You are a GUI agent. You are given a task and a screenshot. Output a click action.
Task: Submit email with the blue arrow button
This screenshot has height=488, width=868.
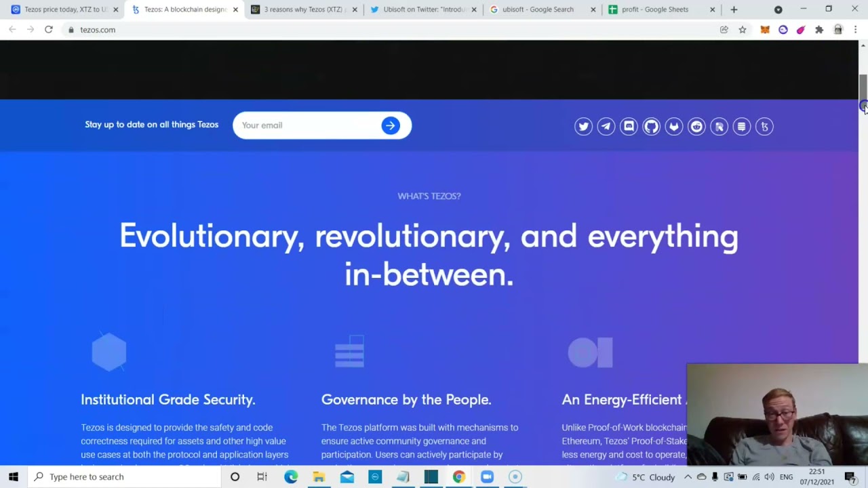[391, 125]
